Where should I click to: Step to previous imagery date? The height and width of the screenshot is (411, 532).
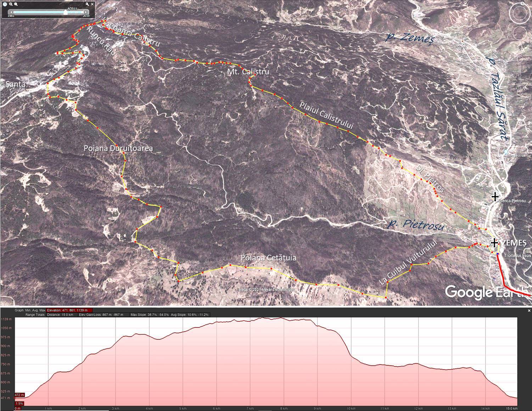(11, 12)
